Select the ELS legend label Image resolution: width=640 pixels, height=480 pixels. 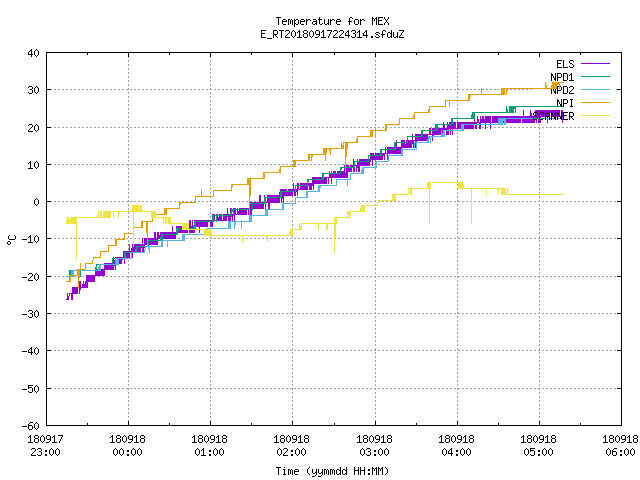pos(565,64)
